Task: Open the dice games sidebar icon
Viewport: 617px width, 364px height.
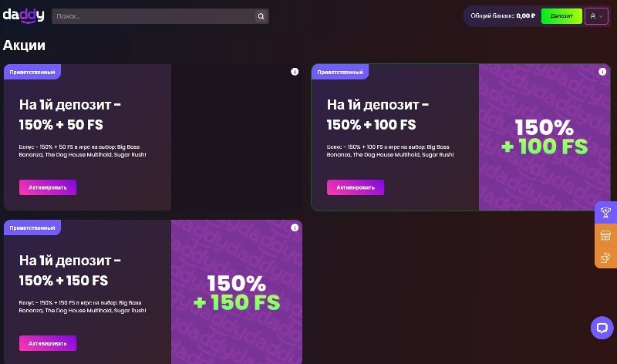Action: [x=605, y=257]
